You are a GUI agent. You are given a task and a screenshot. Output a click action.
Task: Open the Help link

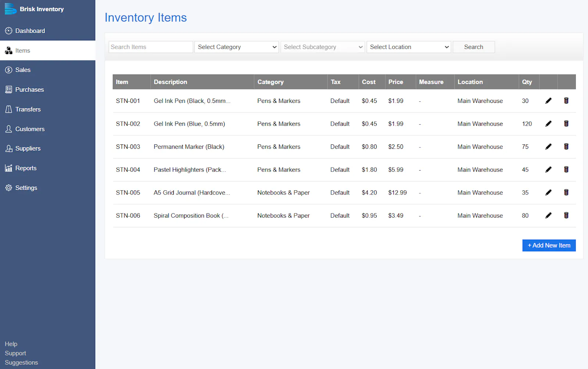click(x=11, y=344)
